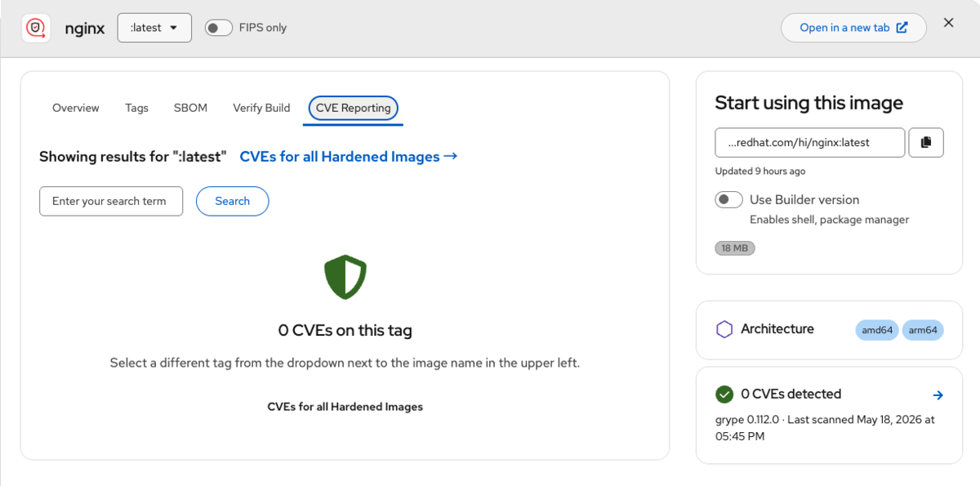Enable Use Builder version switch
The image size is (980, 486).
(728, 200)
